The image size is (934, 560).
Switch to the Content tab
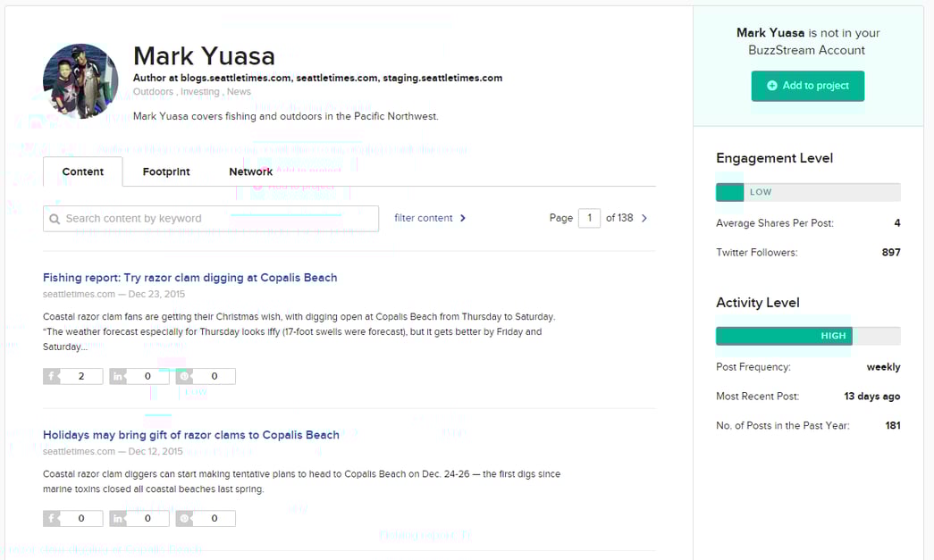tap(83, 171)
